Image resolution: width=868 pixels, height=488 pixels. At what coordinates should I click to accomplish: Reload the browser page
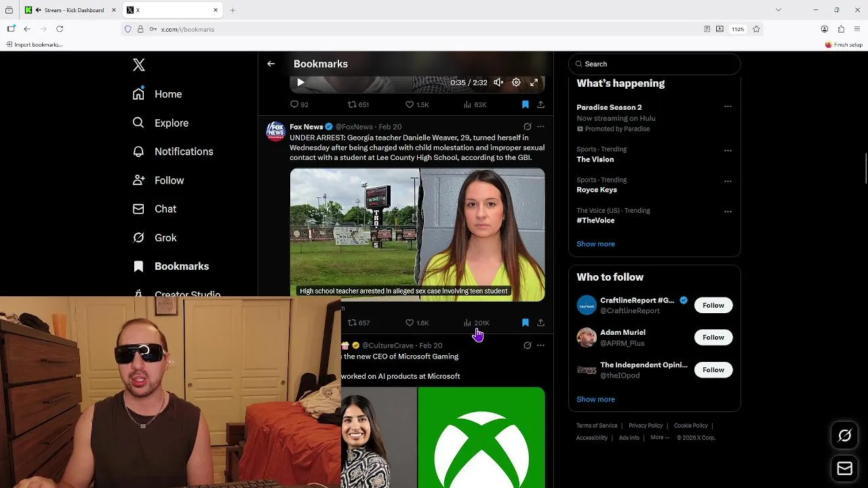point(60,29)
